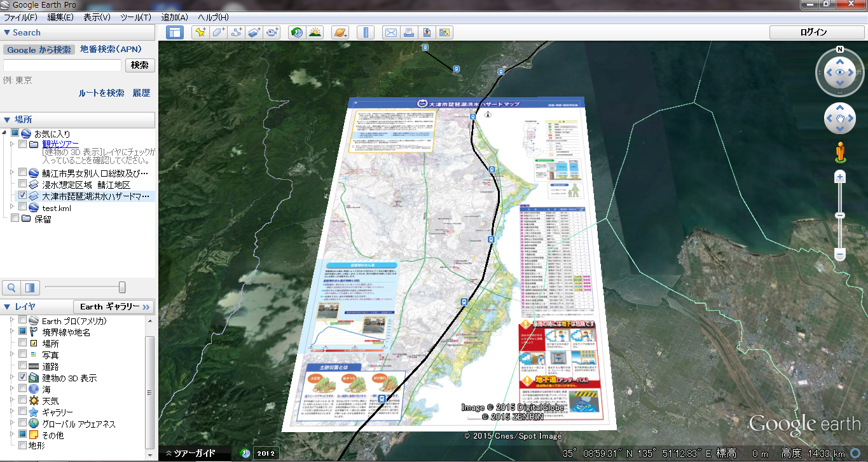The width and height of the screenshot is (868, 462).
Task: Open the ファイル(F) menu
Action: [21, 17]
